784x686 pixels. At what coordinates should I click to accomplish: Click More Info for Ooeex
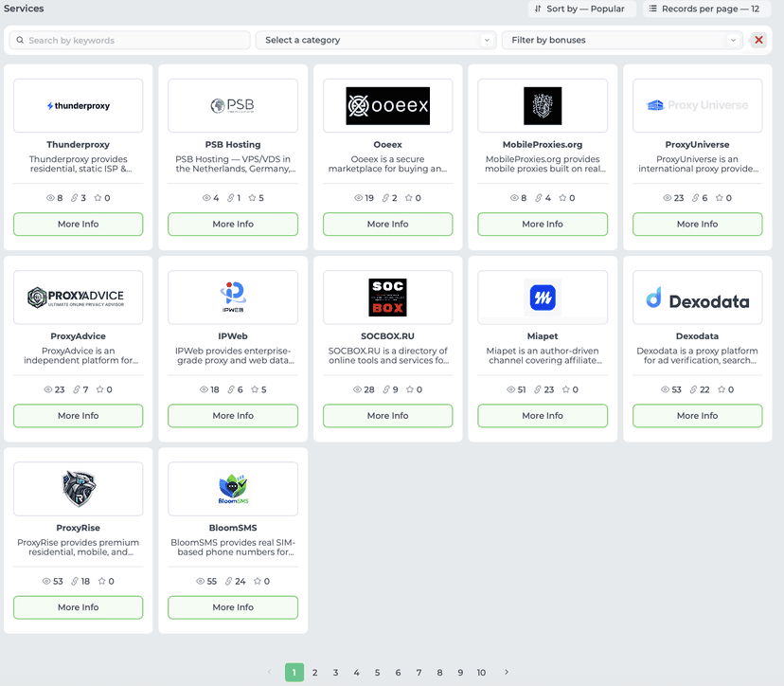pyautogui.click(x=387, y=225)
